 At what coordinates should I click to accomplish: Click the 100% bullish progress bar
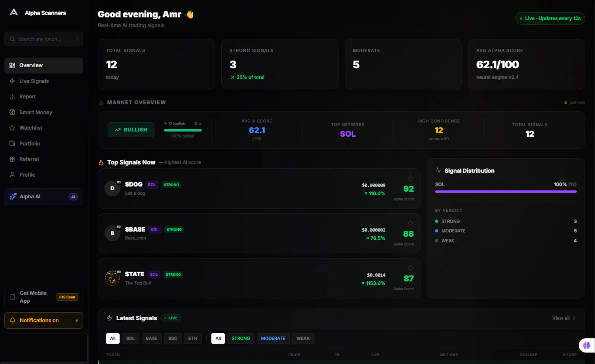click(183, 130)
